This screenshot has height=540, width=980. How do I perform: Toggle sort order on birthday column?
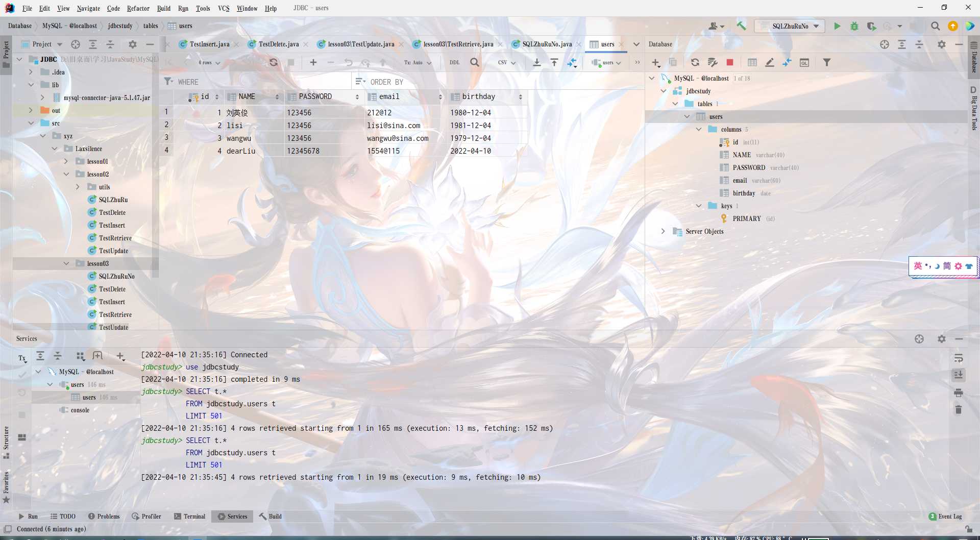click(x=520, y=97)
